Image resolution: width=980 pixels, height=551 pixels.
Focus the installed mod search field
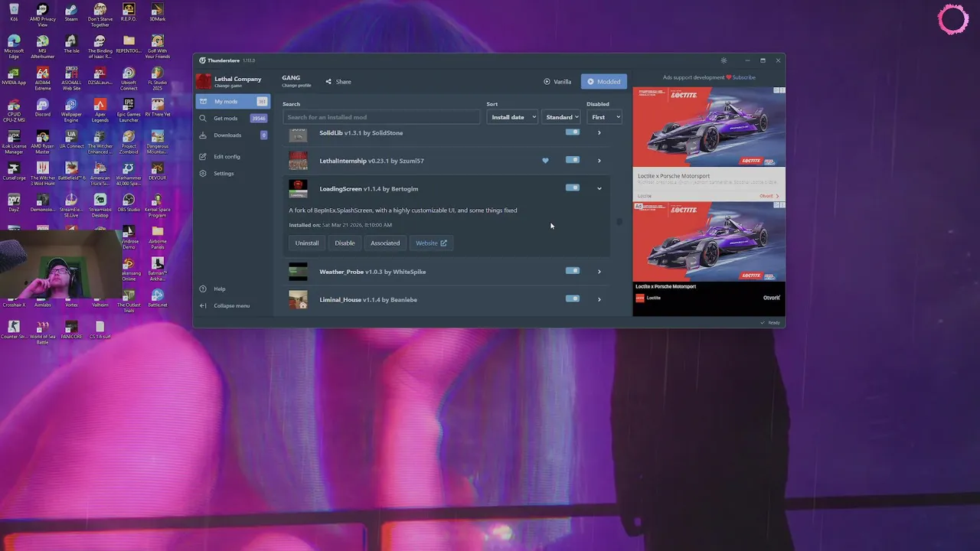pos(381,117)
